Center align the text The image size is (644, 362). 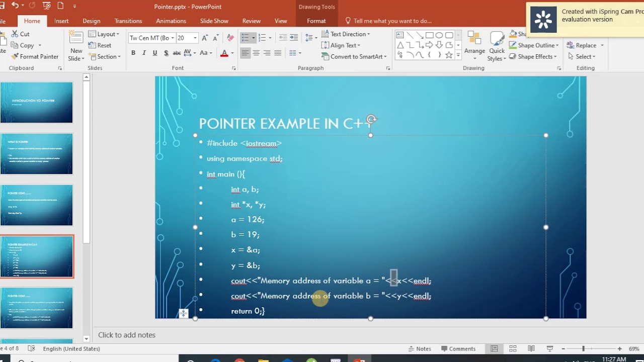pyautogui.click(x=256, y=53)
